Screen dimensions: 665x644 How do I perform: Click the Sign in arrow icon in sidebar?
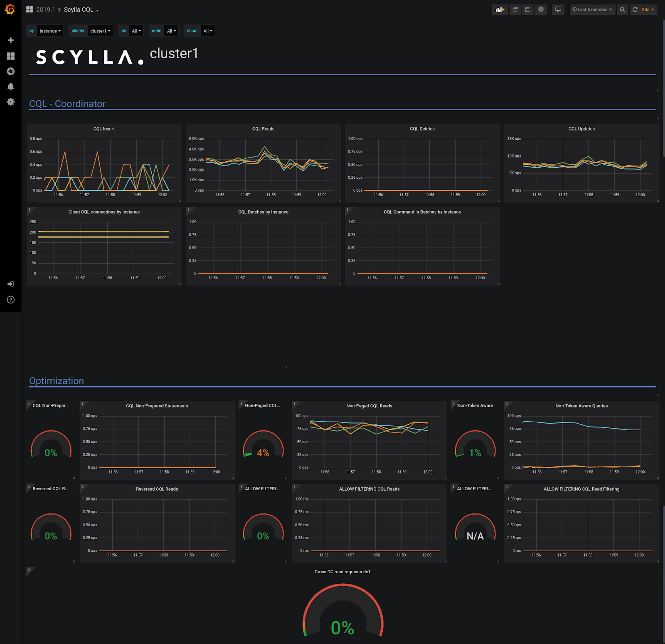[x=11, y=284]
